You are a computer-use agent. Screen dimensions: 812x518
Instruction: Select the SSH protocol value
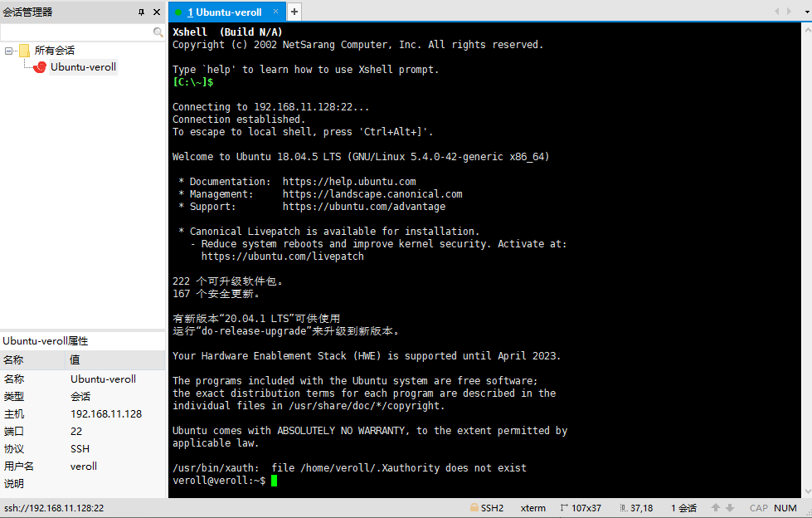[80, 448]
